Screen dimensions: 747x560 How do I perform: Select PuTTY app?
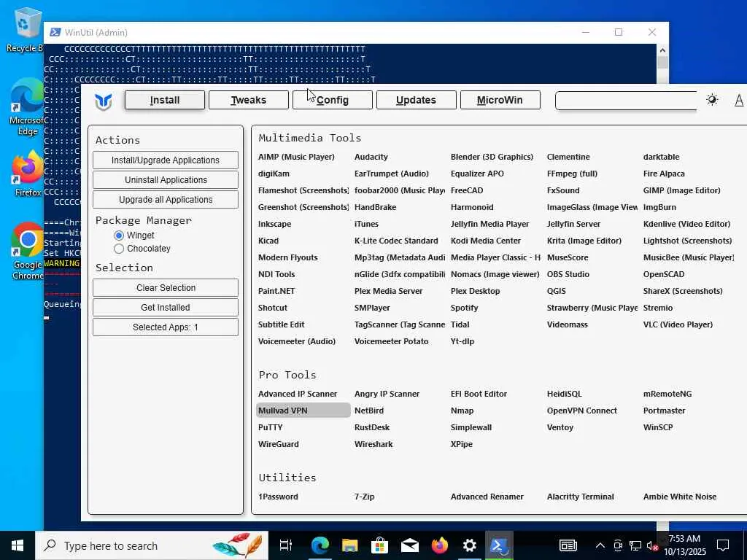[x=271, y=427]
